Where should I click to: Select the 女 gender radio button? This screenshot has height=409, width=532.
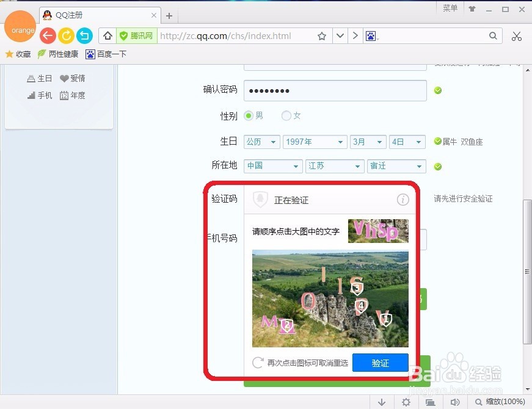click(285, 115)
